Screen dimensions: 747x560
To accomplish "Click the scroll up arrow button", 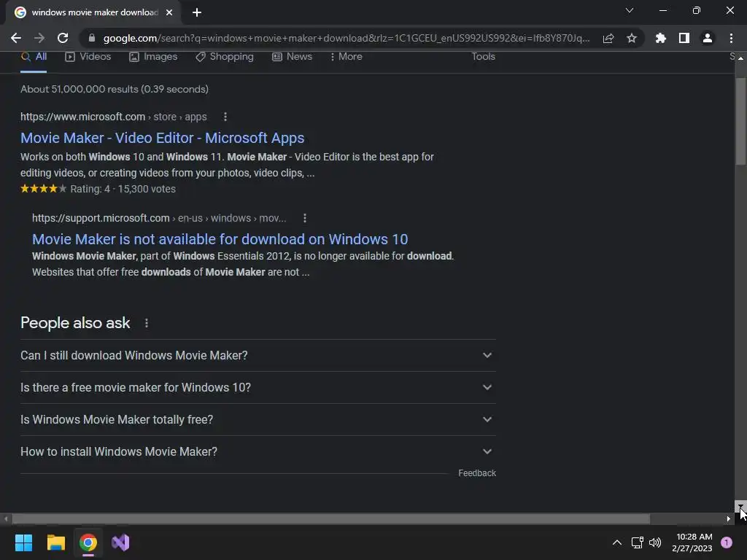I will click(x=740, y=58).
